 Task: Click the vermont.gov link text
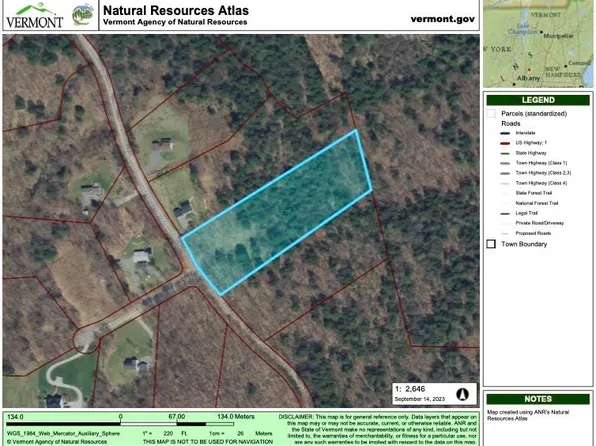coord(442,19)
